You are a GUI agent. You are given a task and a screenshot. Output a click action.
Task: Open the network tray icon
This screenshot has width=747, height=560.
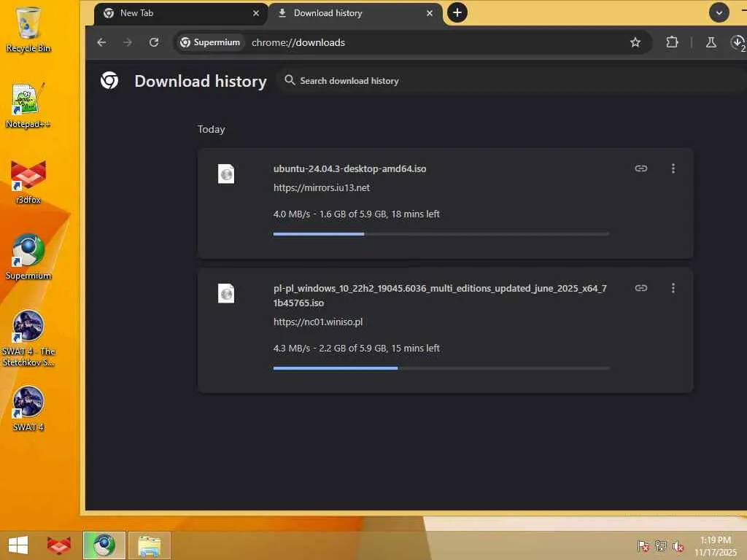660,545
